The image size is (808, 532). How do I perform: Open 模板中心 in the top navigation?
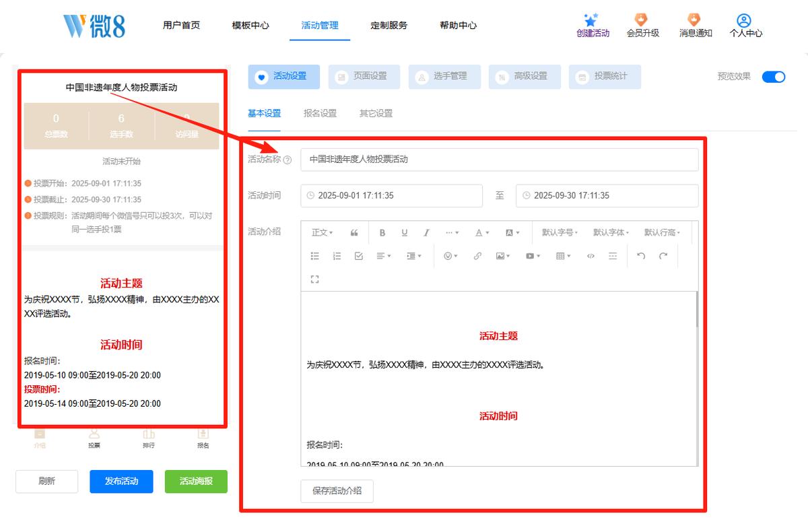pos(250,25)
